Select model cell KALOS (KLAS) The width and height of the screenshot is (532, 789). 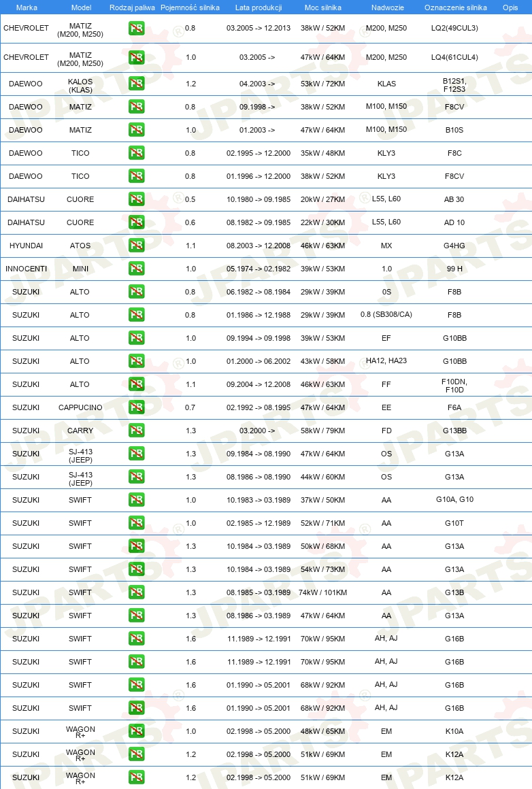click(80, 86)
